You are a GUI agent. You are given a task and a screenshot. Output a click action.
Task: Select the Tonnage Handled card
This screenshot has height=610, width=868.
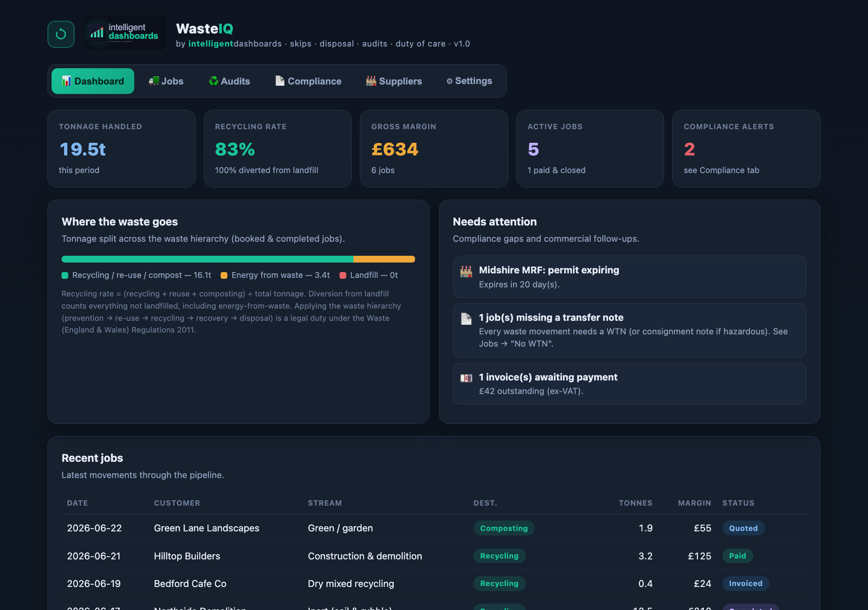coord(122,149)
